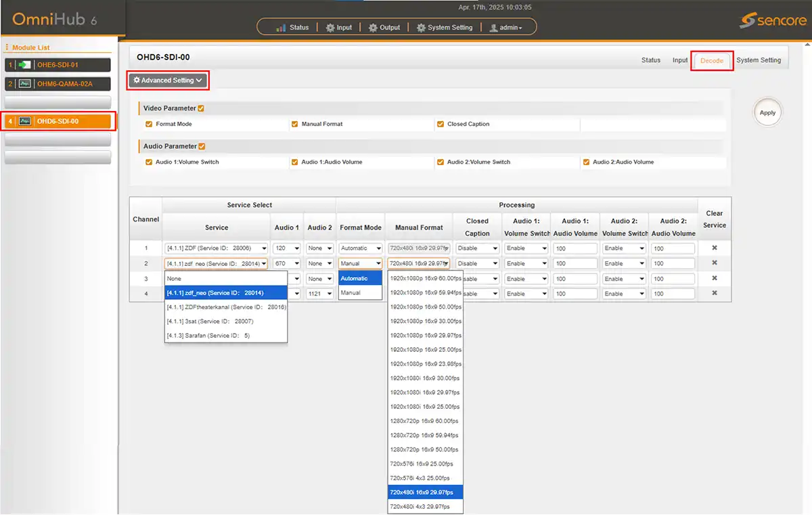Open channel 1 Format Mode dropdown

tap(361, 248)
